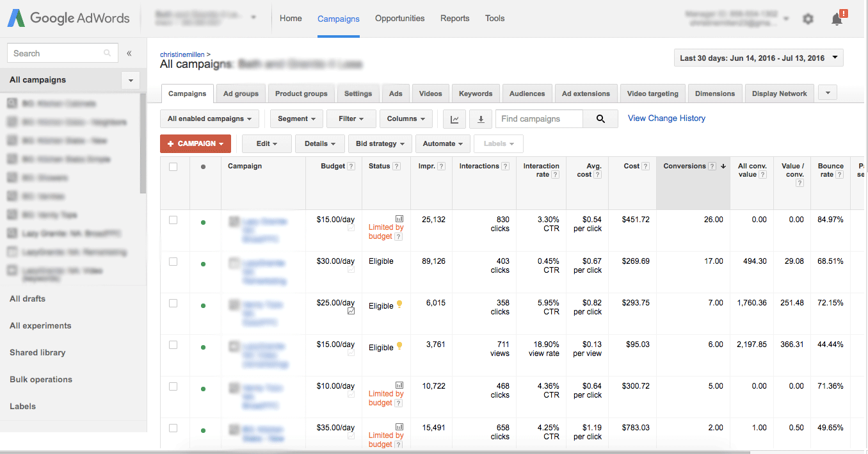Open the performance graph icon
Screen dimensions: 868x454
(x=454, y=118)
